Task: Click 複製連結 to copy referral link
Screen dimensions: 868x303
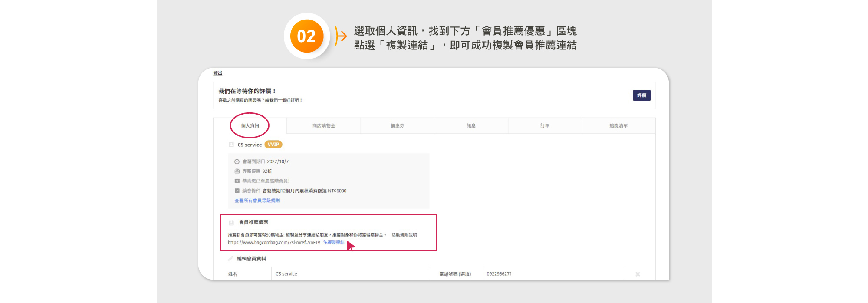Action: (334, 242)
